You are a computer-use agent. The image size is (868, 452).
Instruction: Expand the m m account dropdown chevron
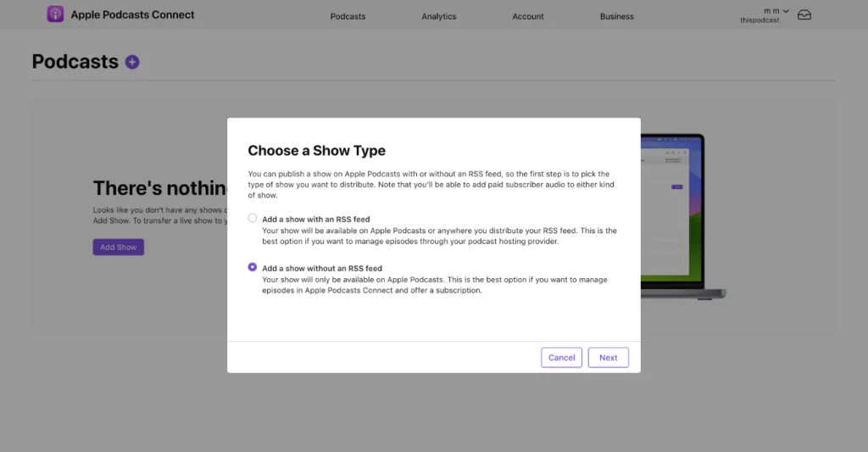click(x=786, y=11)
